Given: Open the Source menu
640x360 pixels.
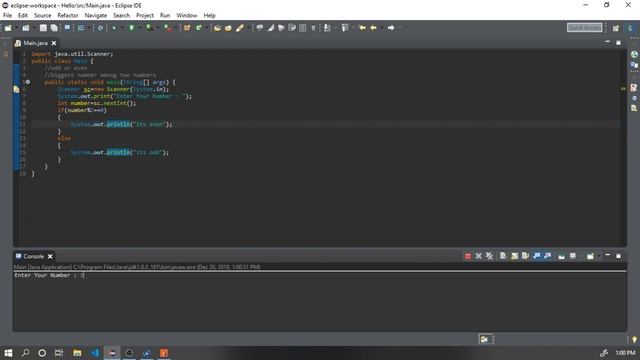Looking at the screenshot, I should point(42,16).
